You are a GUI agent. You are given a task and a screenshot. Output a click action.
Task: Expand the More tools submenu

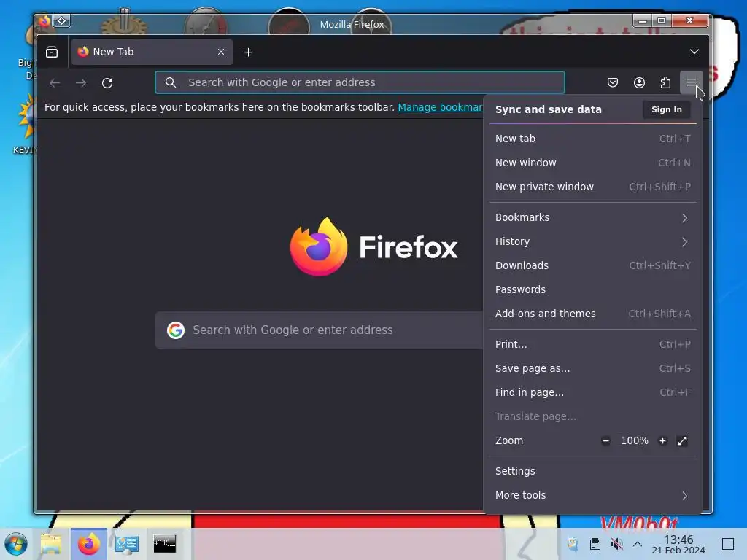(592, 495)
